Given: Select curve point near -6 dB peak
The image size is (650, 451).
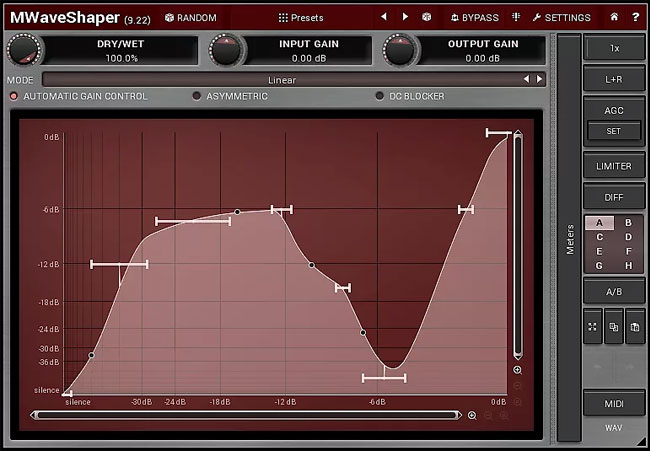Looking at the screenshot, I should point(237,212).
